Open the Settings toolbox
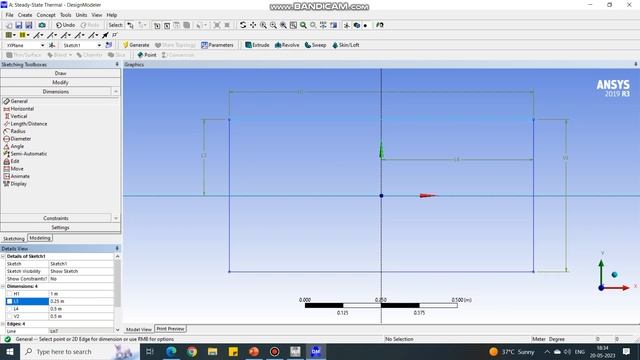The image size is (640, 360). coord(60,227)
